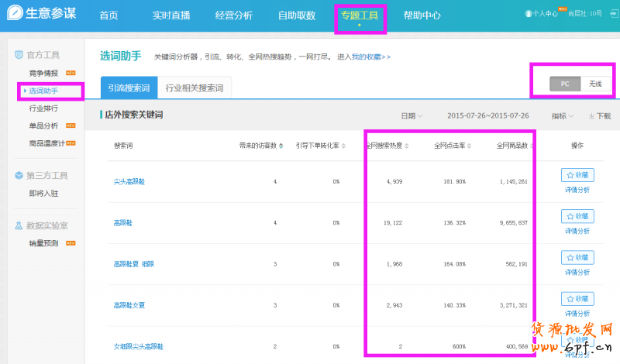Open the 指标 metrics dropdown
Viewport: 620px width, 364px height.
[562, 115]
